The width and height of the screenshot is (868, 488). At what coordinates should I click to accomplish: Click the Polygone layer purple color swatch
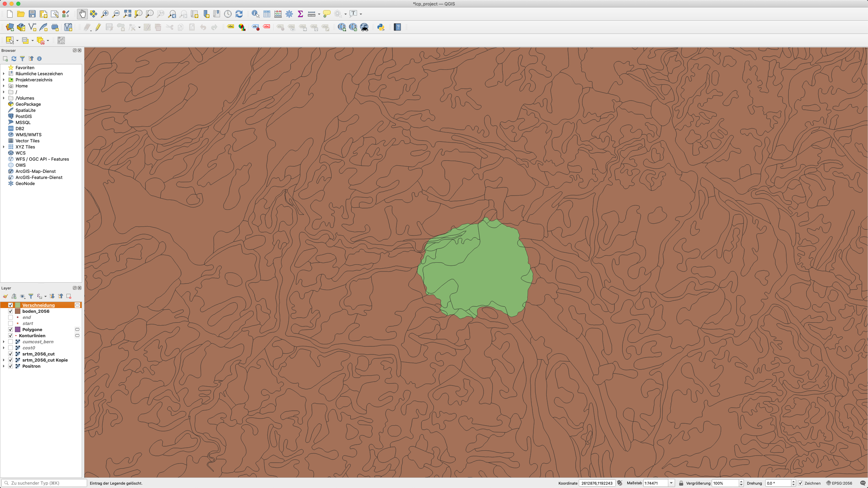coord(18,329)
